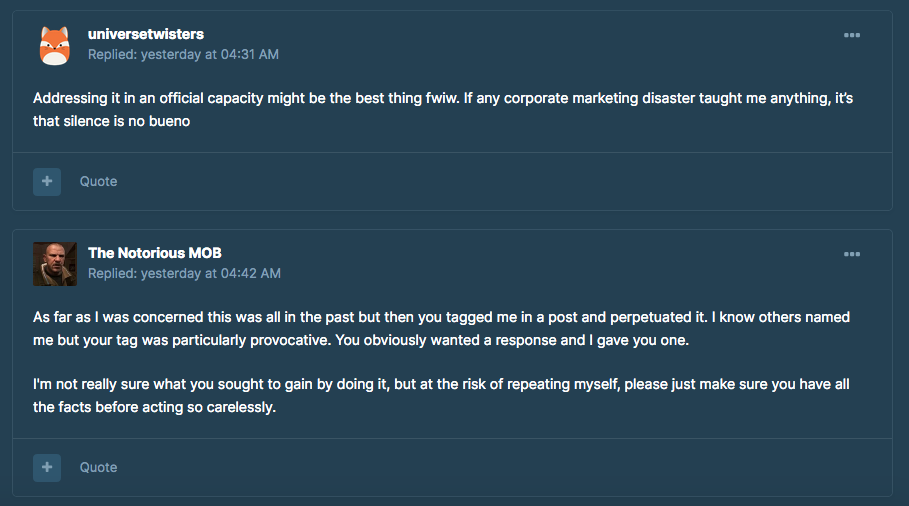Visit the universetwisters username link
Screen dimensions: 909x506
[146, 34]
